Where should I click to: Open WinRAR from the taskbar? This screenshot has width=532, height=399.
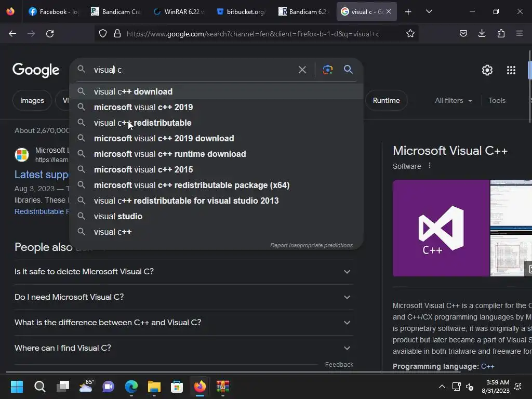click(x=222, y=387)
